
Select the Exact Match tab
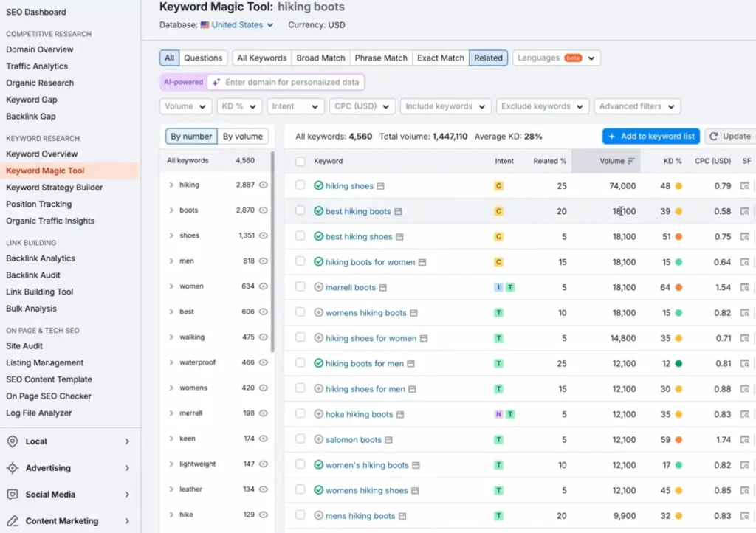tap(441, 58)
